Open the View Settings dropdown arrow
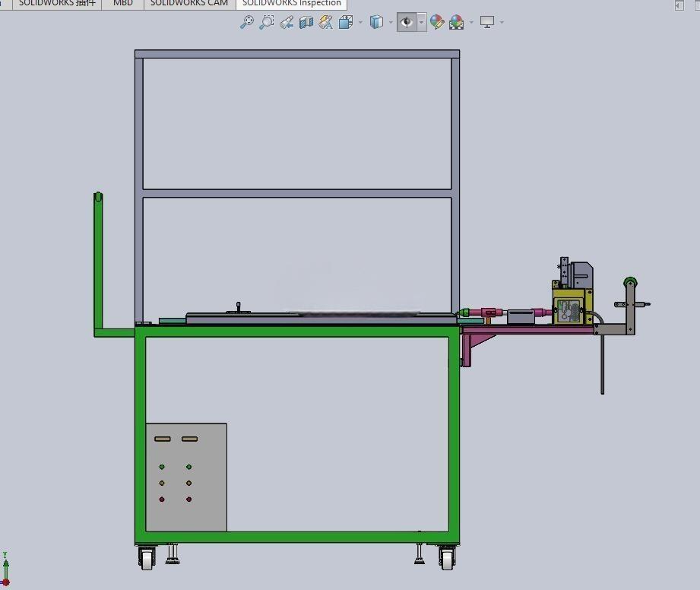This screenshot has width=700, height=590. pos(502,22)
